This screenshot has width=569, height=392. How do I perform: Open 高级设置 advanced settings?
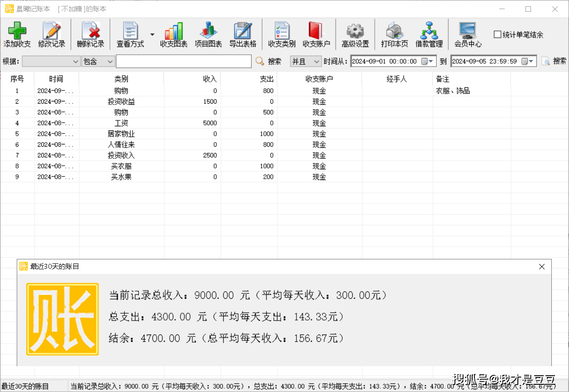[354, 34]
